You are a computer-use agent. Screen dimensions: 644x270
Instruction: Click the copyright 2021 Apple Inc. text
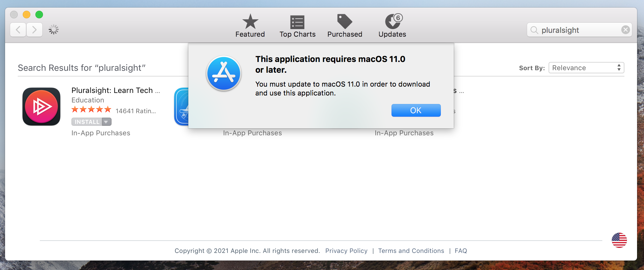point(247,251)
